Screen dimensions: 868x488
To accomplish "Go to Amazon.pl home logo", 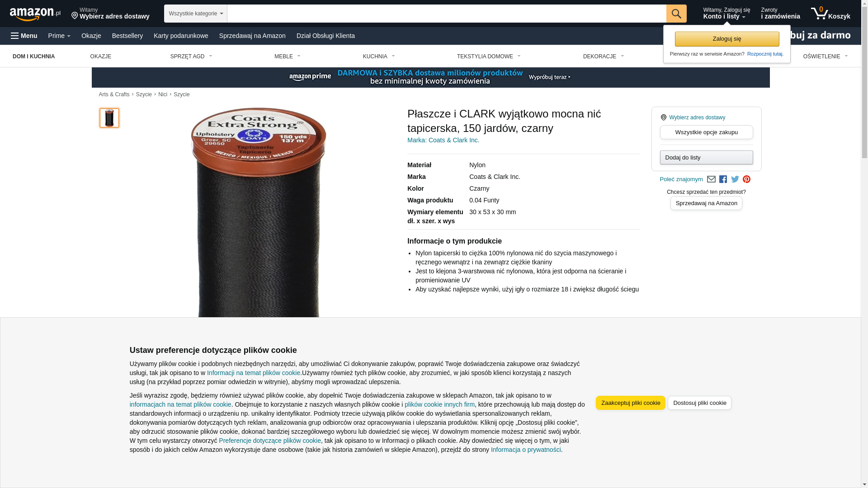I will 35,14.
